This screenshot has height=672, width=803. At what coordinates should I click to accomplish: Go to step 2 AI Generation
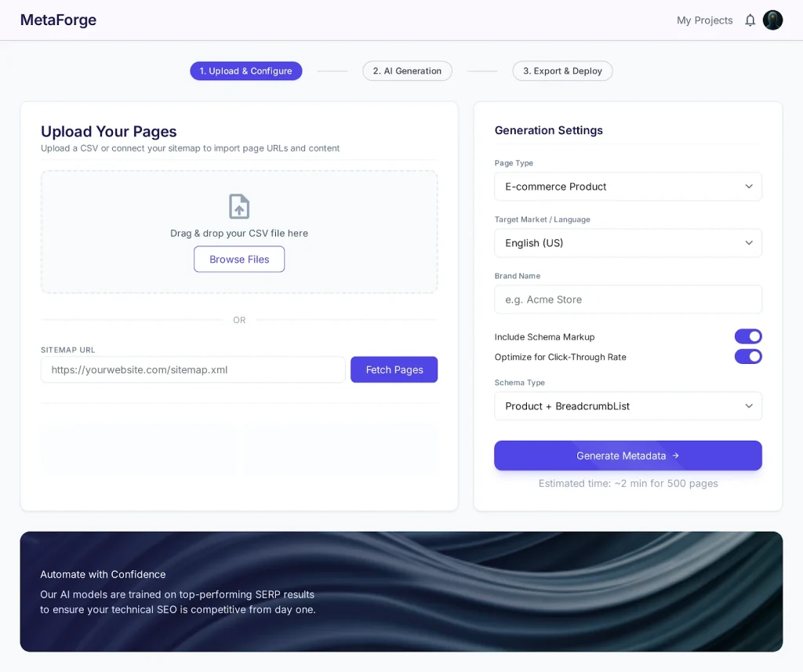pos(407,71)
